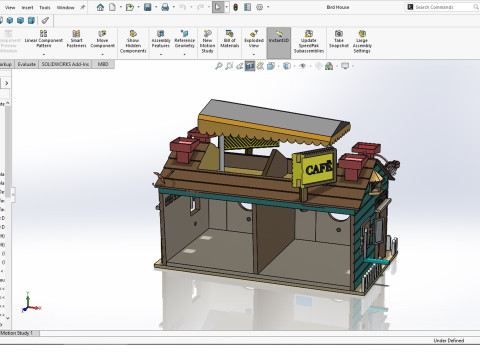Click the View Settings monitor icon
The image size is (480, 360).
pos(345,66)
